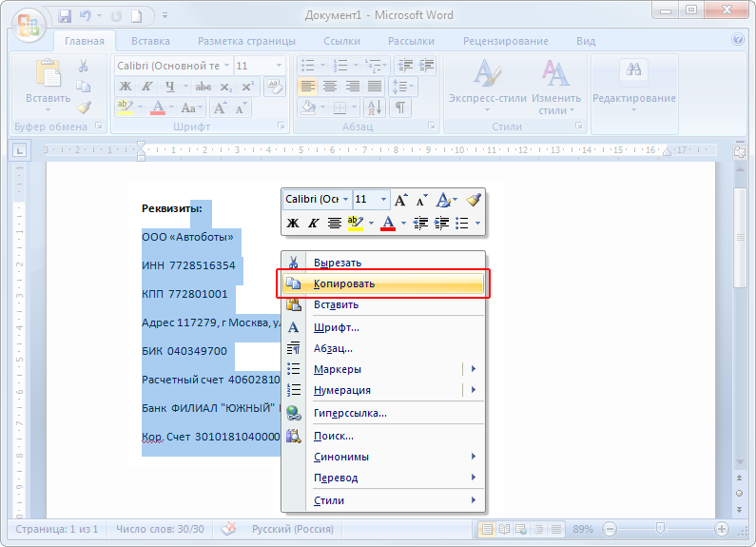This screenshot has width=756, height=547.
Task: Open the ribbon font size dropdown
Action: 279,66
